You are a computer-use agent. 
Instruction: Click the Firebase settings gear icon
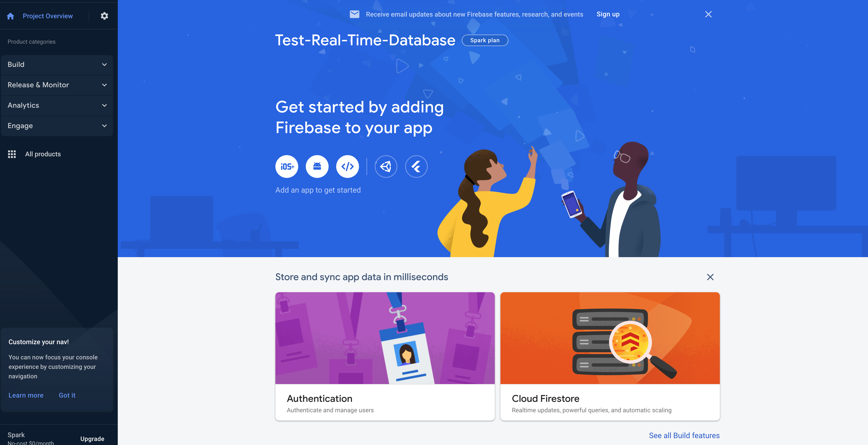coord(104,15)
